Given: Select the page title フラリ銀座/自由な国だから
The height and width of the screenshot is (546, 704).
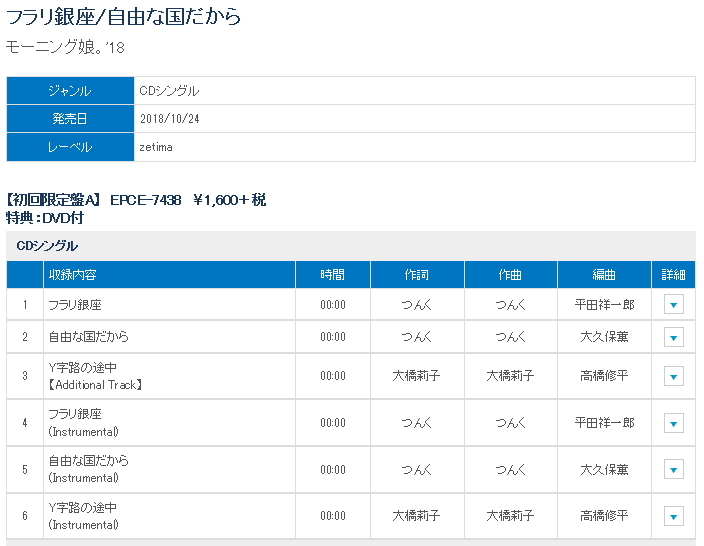Looking at the screenshot, I should click(x=123, y=17).
